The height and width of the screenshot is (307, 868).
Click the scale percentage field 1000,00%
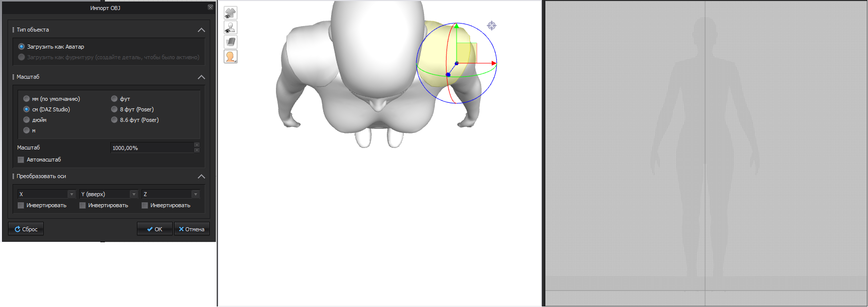(152, 148)
